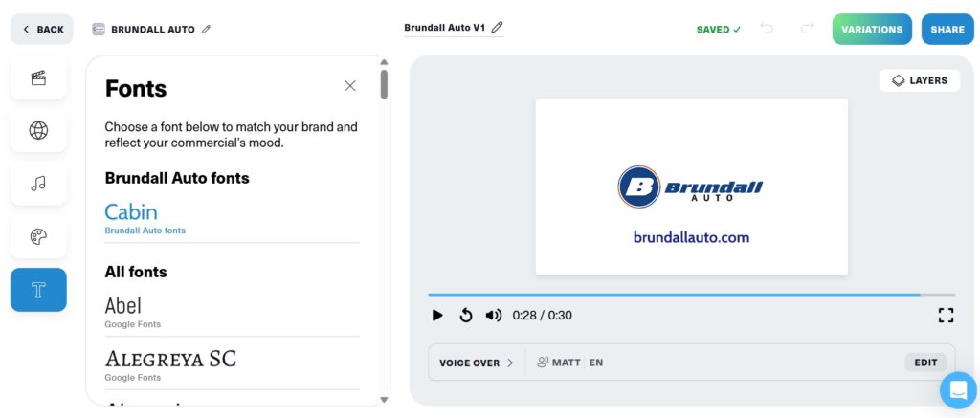This screenshot has width=980, height=418.
Task: Open the music notes panel
Action: coord(38,184)
